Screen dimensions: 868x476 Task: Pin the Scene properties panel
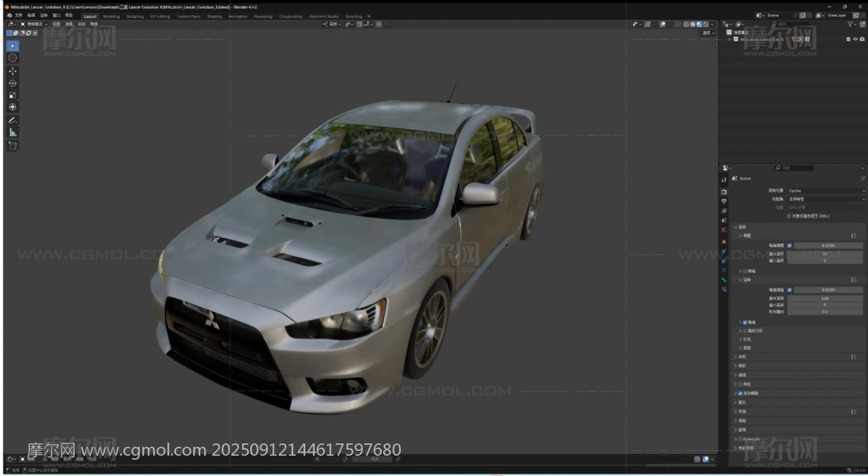point(863,178)
